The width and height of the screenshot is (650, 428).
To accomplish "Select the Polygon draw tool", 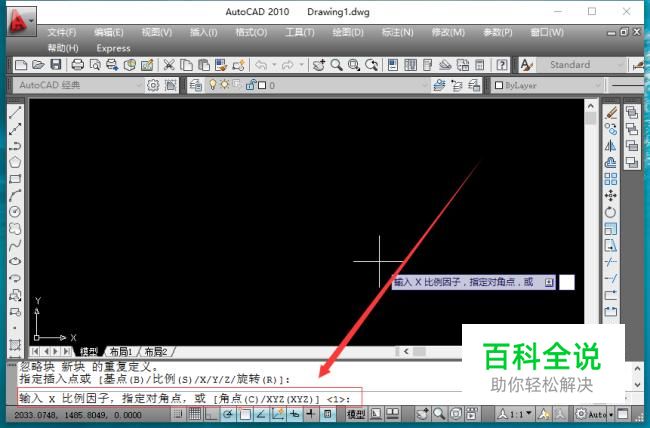I will (x=15, y=162).
